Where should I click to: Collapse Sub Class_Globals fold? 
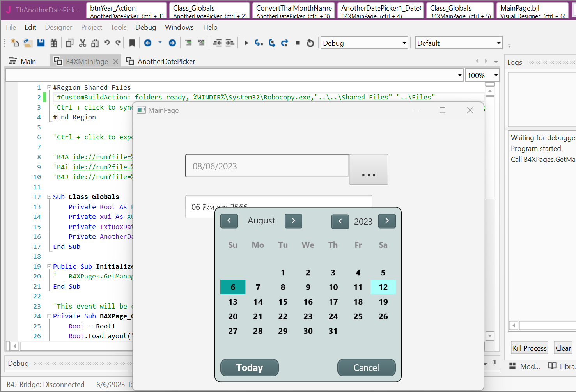coord(50,197)
